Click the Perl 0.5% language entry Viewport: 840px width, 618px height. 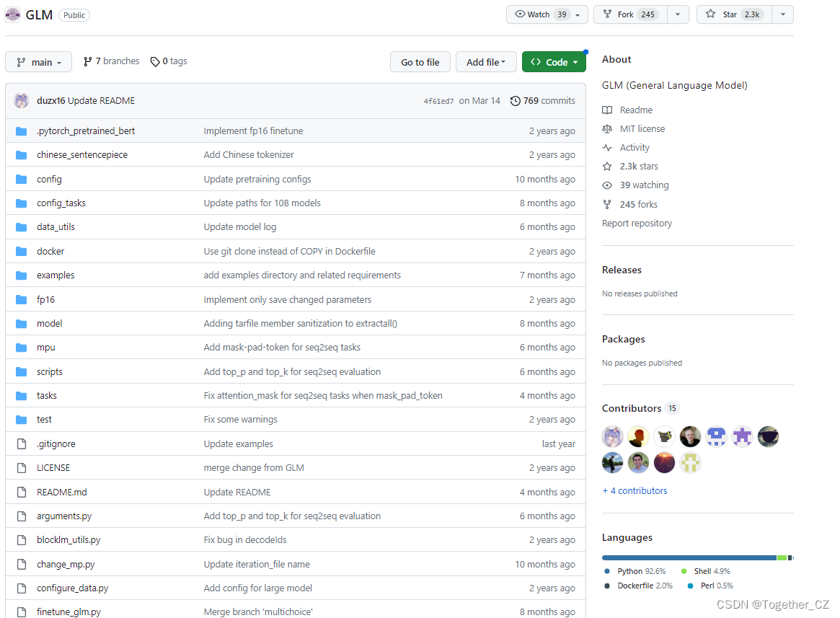[x=711, y=586]
